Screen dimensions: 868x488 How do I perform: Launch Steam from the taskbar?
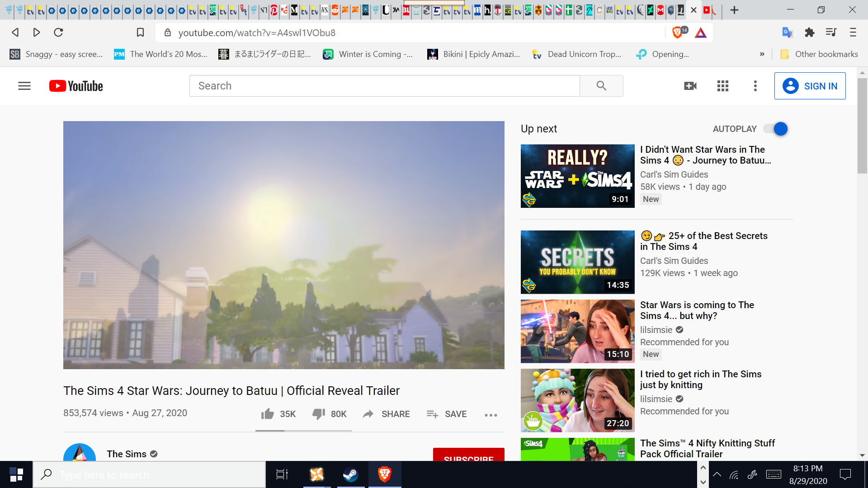click(x=350, y=474)
